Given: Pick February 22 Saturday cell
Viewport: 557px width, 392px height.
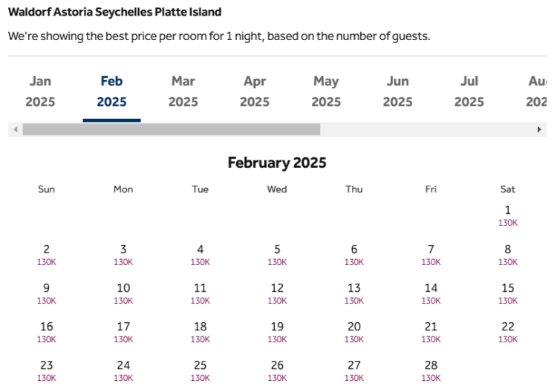Looking at the screenshot, I should [x=508, y=333].
